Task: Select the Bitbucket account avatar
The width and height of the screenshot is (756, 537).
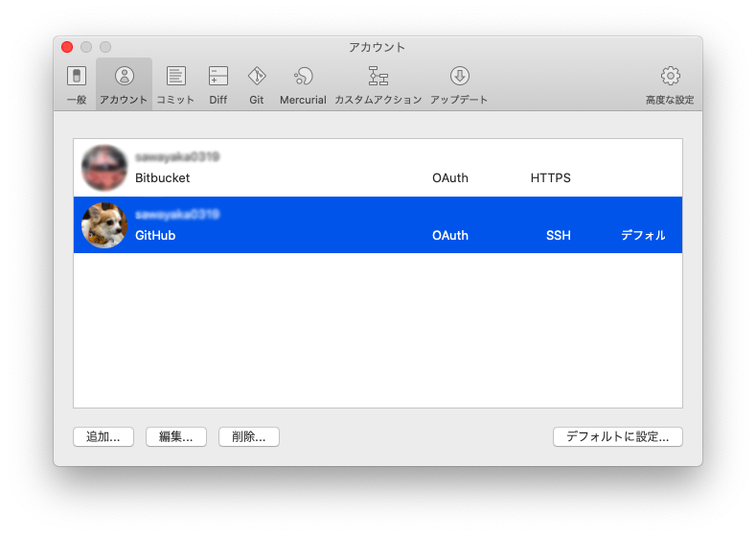Action: pos(104,168)
